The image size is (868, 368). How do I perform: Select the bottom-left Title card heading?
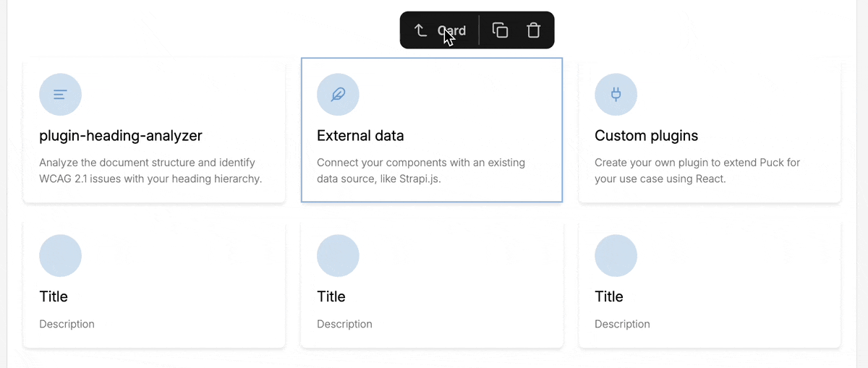coord(54,296)
